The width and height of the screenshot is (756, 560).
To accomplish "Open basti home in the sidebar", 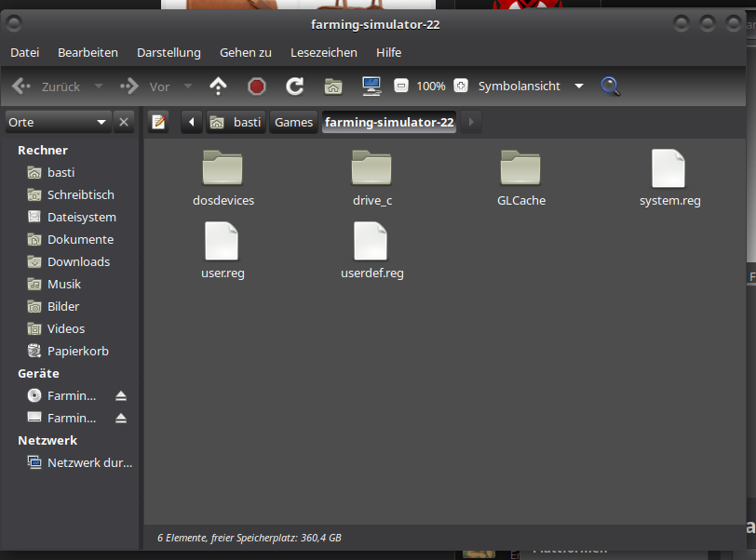I will [61, 172].
